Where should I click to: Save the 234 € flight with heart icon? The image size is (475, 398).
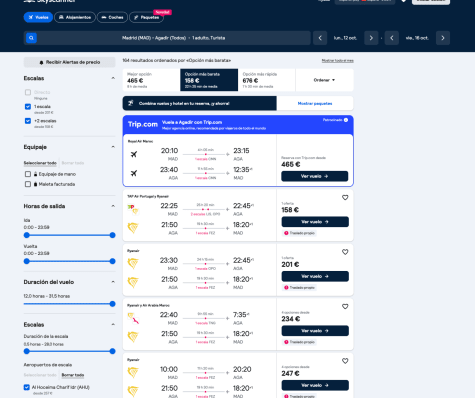click(x=345, y=306)
